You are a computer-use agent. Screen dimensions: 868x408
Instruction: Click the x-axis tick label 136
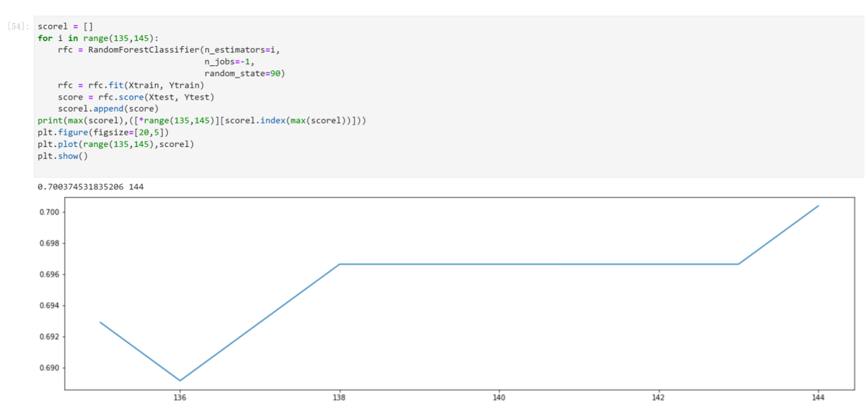(x=180, y=397)
